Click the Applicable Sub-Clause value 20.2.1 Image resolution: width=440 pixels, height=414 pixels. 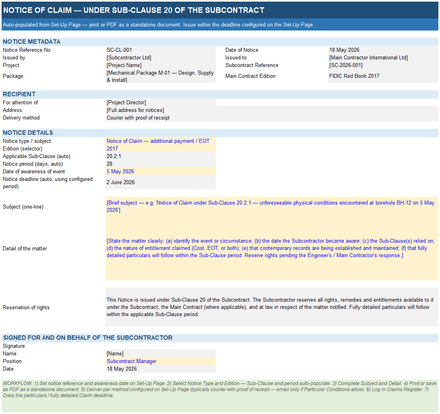tap(160, 156)
